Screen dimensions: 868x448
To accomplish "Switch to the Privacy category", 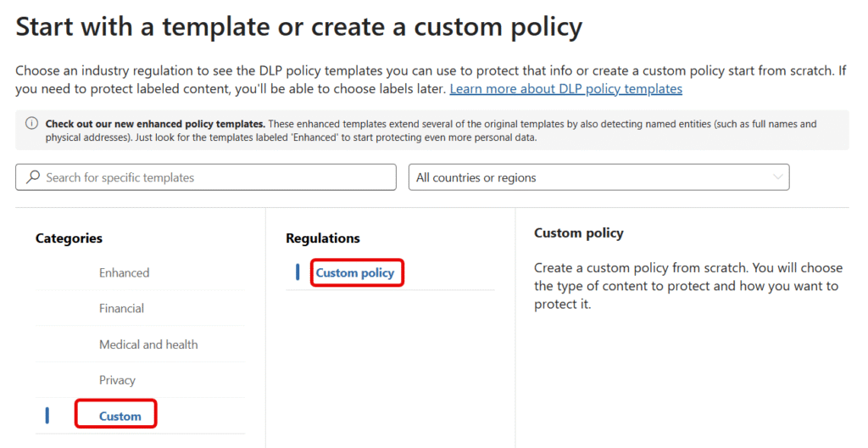I will [117, 380].
